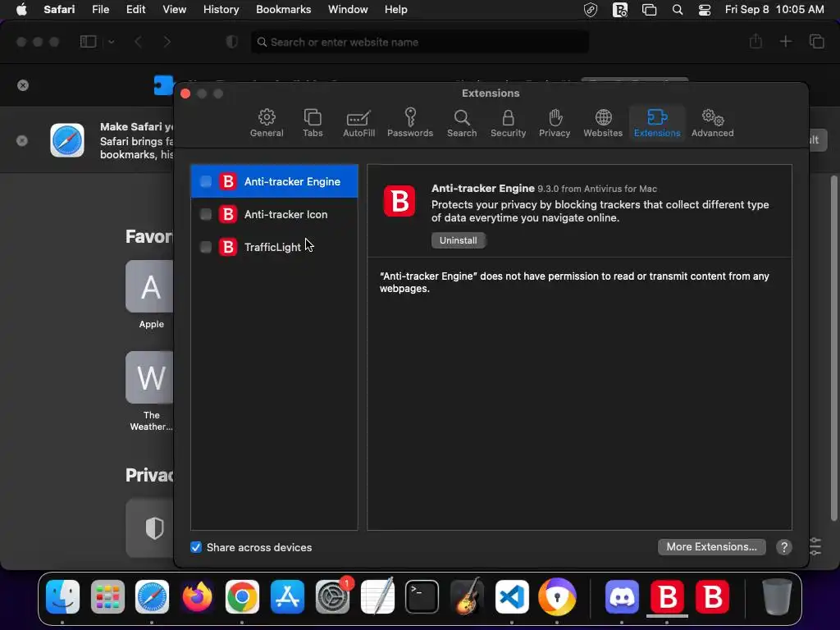This screenshot has width=840, height=630.
Task: Open Control Center in the menu bar
Action: (x=705, y=10)
